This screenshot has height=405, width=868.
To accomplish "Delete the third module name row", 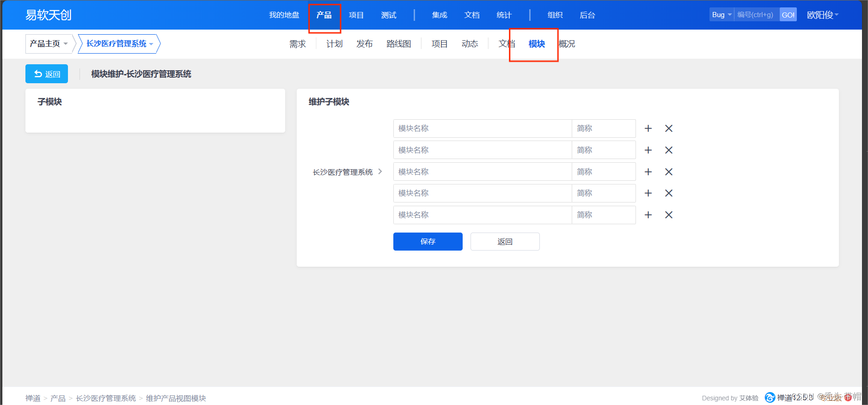I will coord(668,172).
